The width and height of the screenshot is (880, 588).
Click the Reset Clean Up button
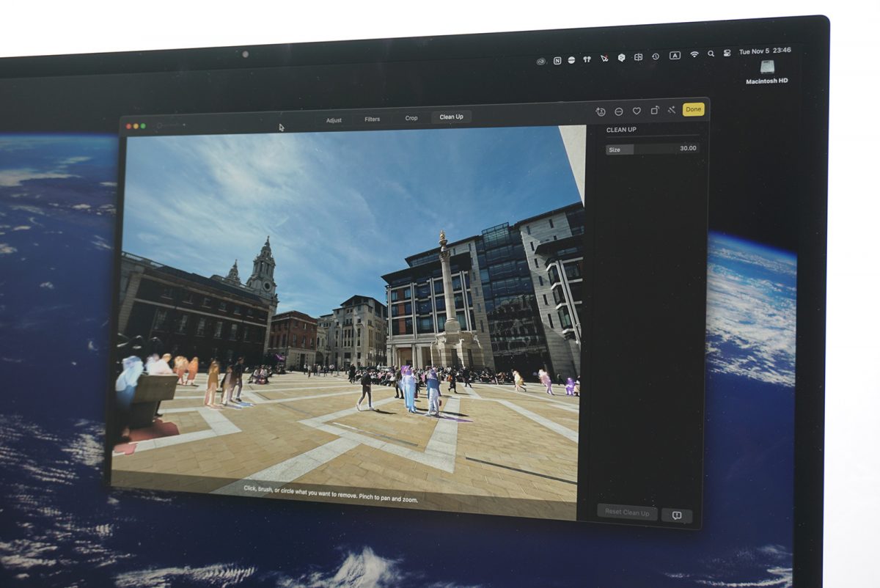pyautogui.click(x=626, y=512)
